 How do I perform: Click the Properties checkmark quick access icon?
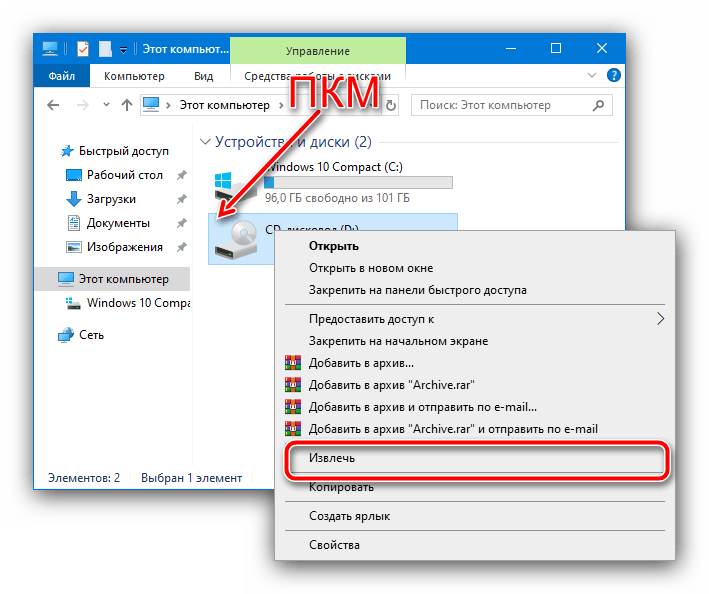click(x=83, y=49)
